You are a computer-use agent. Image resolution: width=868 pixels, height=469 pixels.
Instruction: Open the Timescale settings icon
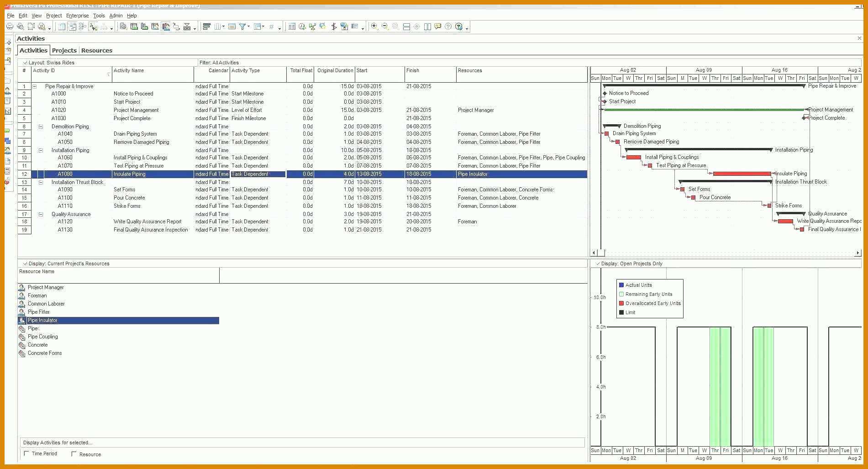pos(232,26)
